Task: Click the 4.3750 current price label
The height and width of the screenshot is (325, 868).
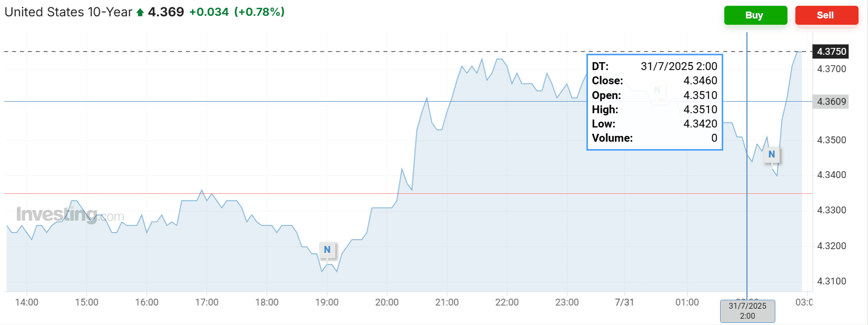Action: 831,52
